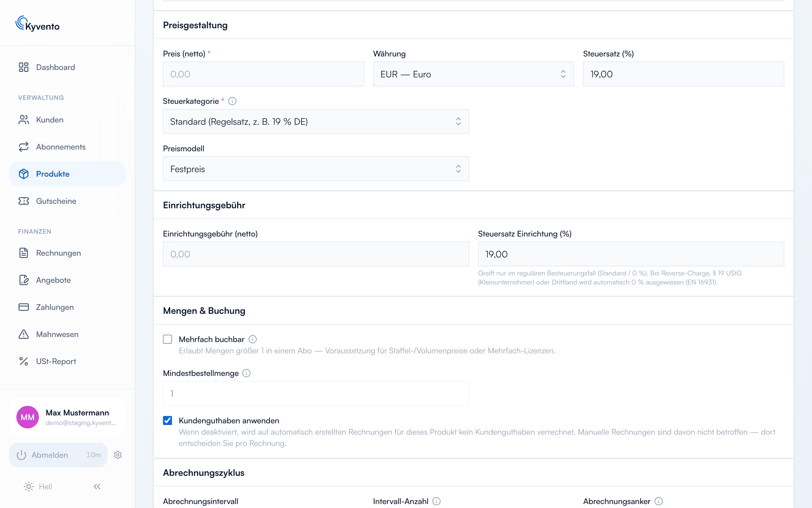Click the Rechnungen document icon
Screen dimensions: 812x508
23,253
